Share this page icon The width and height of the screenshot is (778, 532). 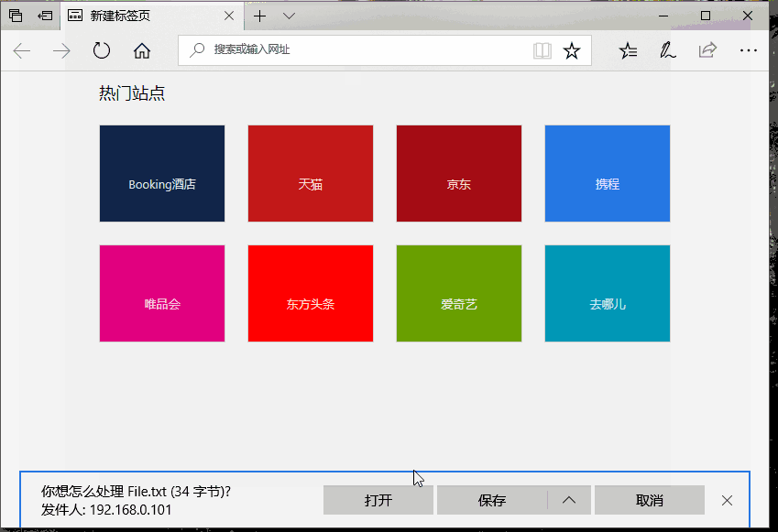pyautogui.click(x=707, y=50)
